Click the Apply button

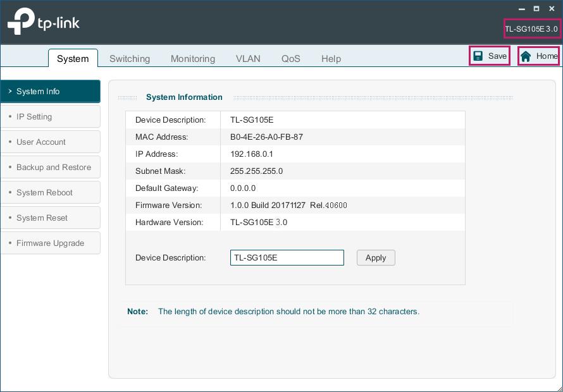[x=376, y=258]
